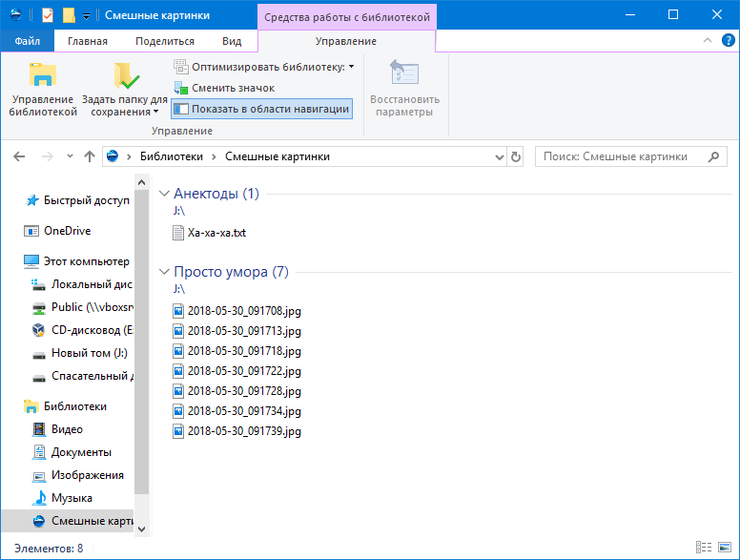
Task: Select 2018-05-30_091708.jpg
Action: (x=236, y=311)
